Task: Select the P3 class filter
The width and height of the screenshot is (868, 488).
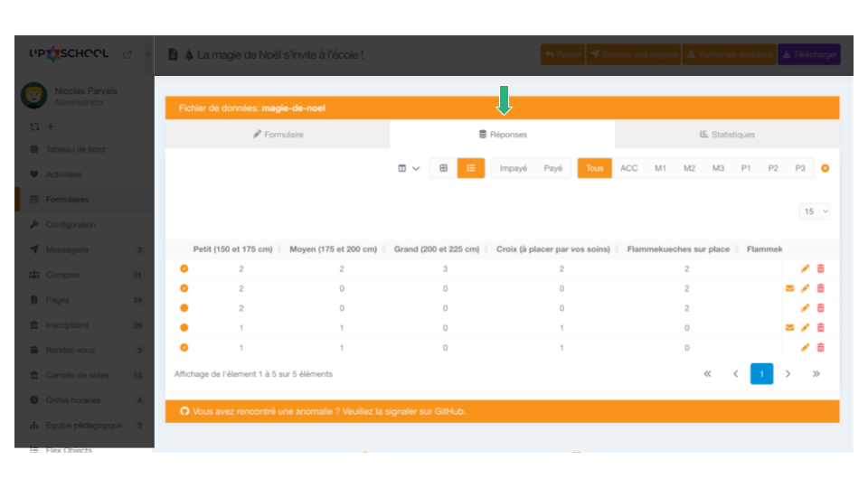Action: [800, 168]
